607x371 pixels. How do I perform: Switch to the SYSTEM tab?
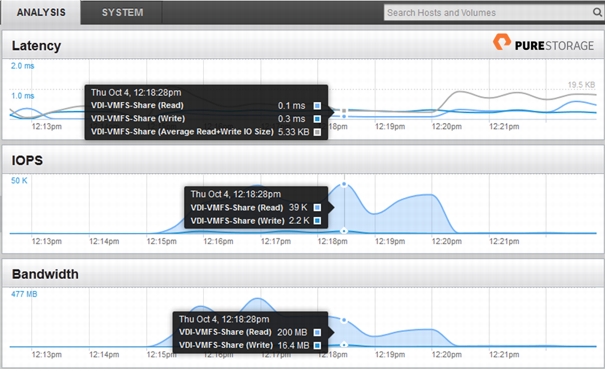(x=122, y=12)
